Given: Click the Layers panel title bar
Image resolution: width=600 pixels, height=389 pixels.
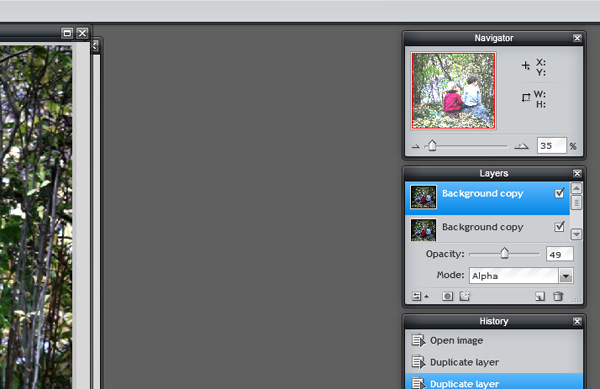Looking at the screenshot, I should pos(494,173).
